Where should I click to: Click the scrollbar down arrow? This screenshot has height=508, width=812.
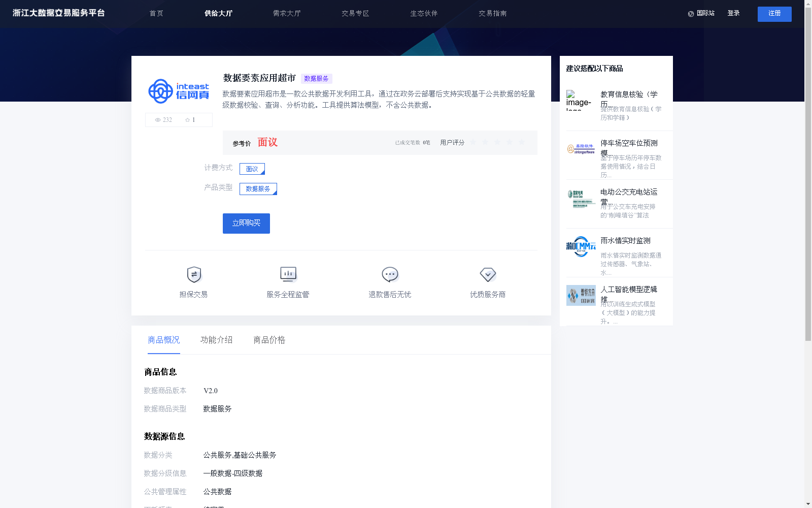coord(808,504)
